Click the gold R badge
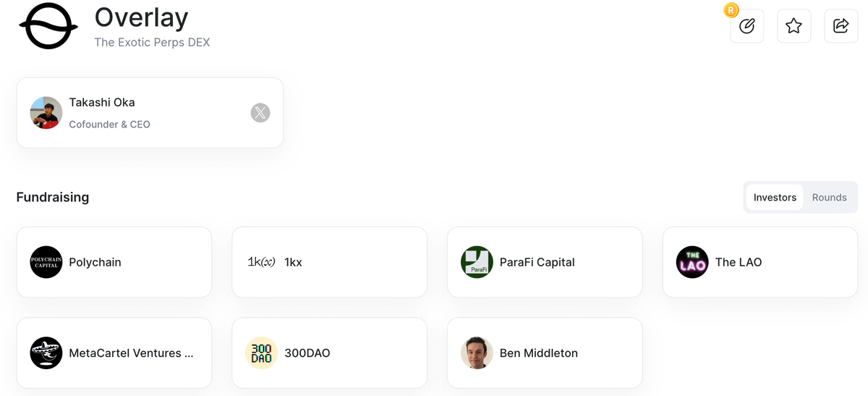Viewport: 868px width, 396px height. click(731, 10)
